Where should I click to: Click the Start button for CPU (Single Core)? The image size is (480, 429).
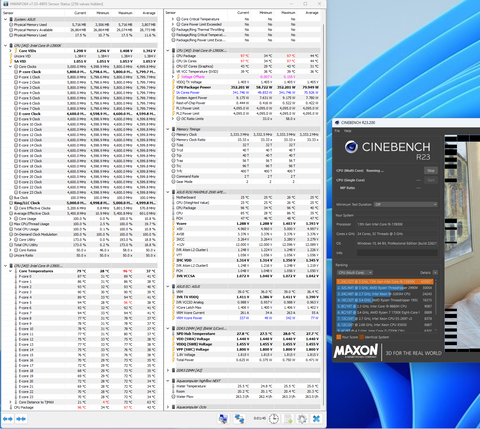[431, 180]
